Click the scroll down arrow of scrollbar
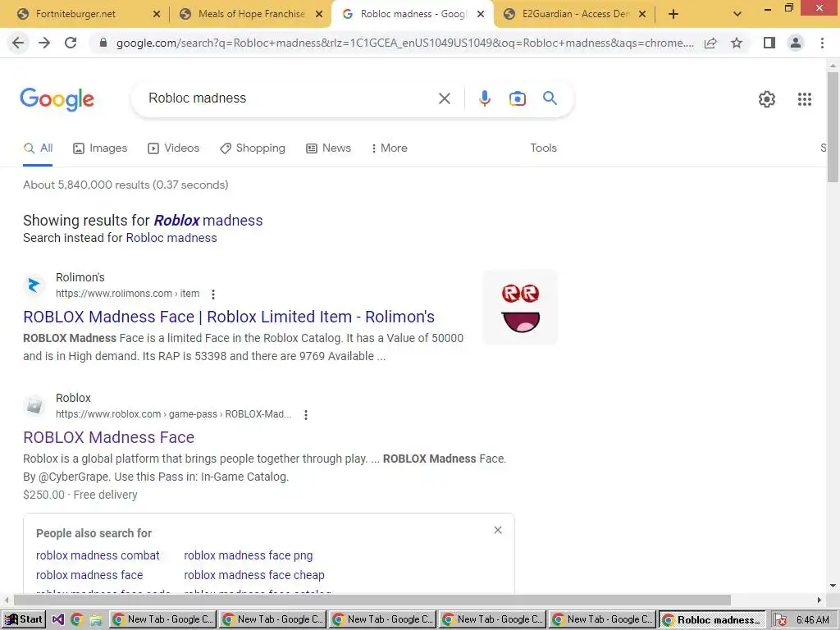The image size is (840, 630). click(833, 586)
